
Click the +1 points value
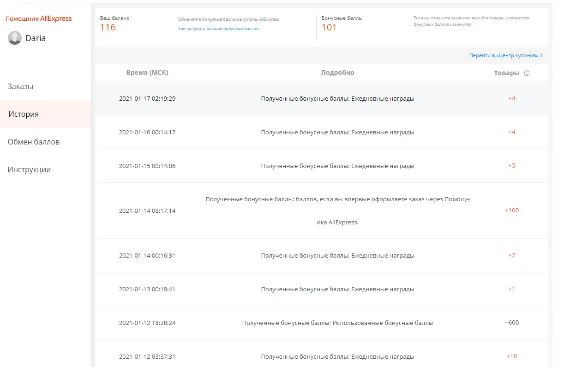[x=512, y=289]
